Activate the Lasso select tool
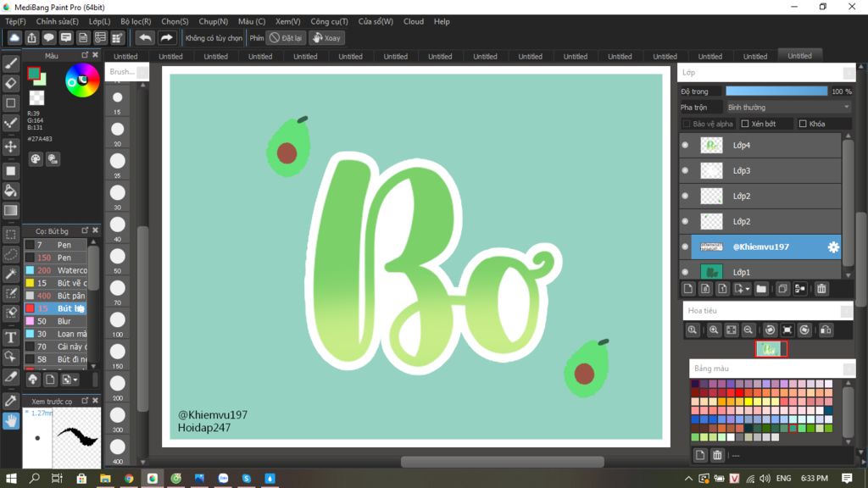The width and height of the screenshot is (868, 488). 10,254
